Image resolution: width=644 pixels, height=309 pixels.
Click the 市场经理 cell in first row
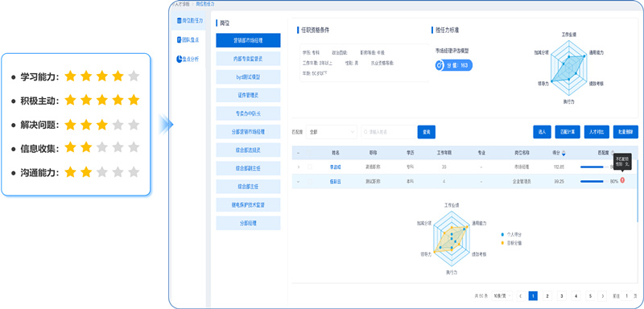coord(522,167)
